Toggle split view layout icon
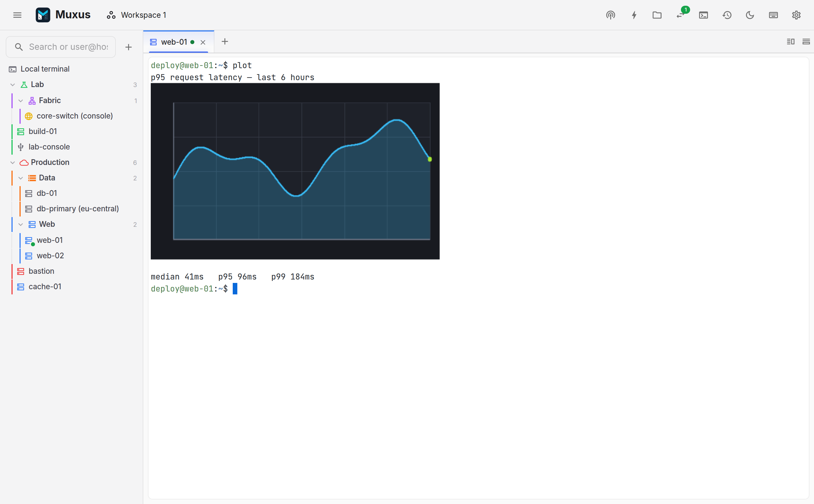This screenshot has width=814, height=504. pyautogui.click(x=790, y=42)
